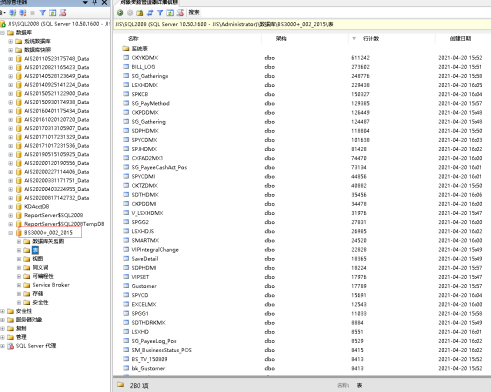Select the ReportServer$SQL2008TempDB database
The height and width of the screenshot is (392, 491).
64,224
